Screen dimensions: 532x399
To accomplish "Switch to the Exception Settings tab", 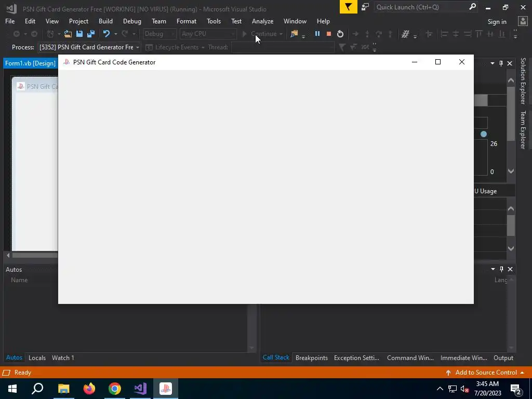I will pos(356,357).
